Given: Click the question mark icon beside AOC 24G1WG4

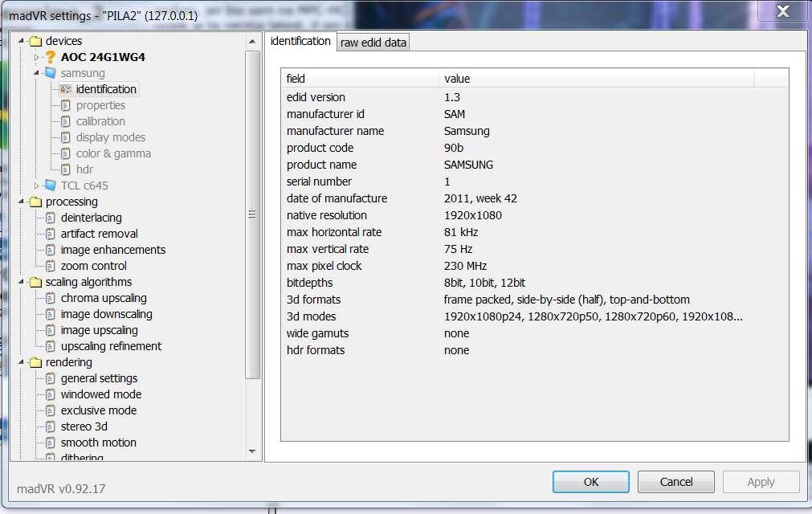Looking at the screenshot, I should pos(51,57).
